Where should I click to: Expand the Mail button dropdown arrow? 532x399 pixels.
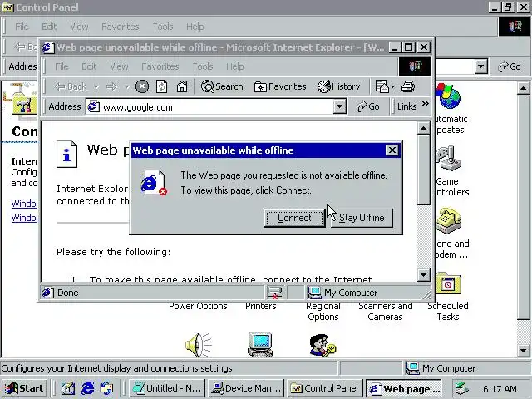[x=392, y=87]
